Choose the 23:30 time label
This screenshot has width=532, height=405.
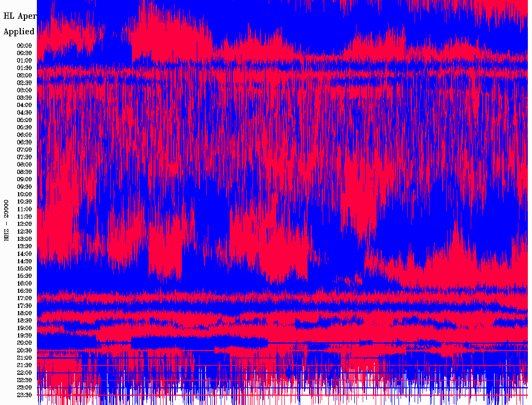(x=24, y=395)
